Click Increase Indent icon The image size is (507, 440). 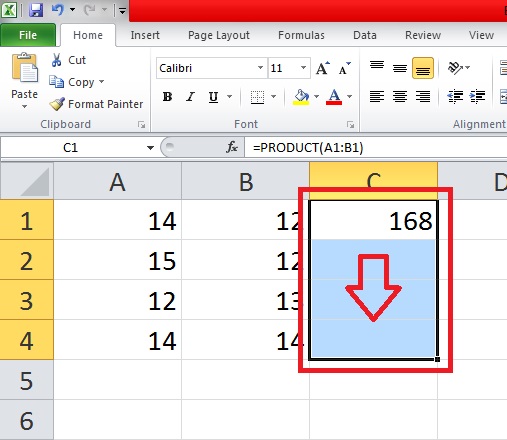(477, 97)
